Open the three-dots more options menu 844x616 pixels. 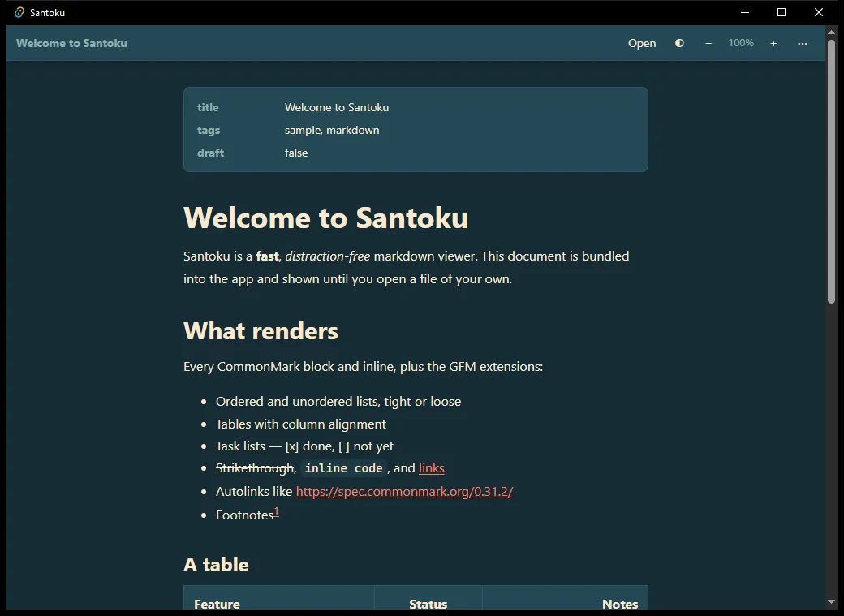coord(803,43)
